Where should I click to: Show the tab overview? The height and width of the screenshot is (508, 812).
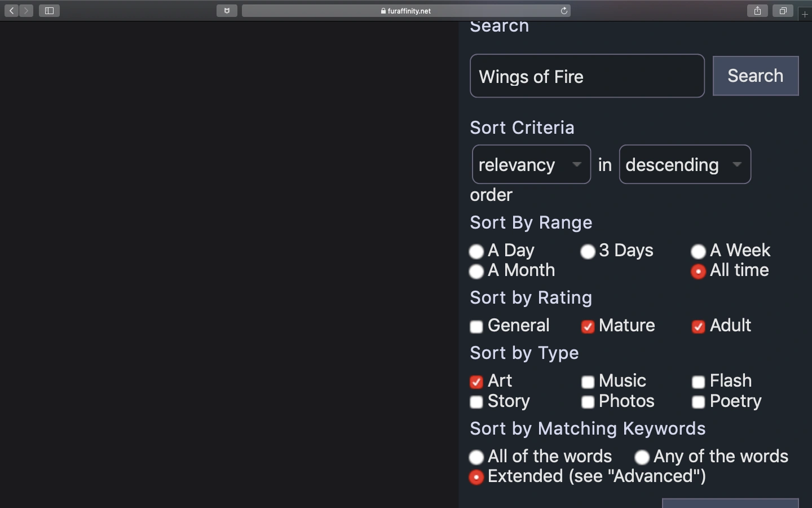[x=783, y=11]
